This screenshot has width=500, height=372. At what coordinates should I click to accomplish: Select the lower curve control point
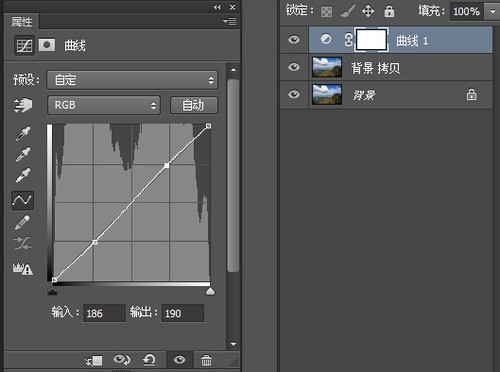[x=95, y=242]
